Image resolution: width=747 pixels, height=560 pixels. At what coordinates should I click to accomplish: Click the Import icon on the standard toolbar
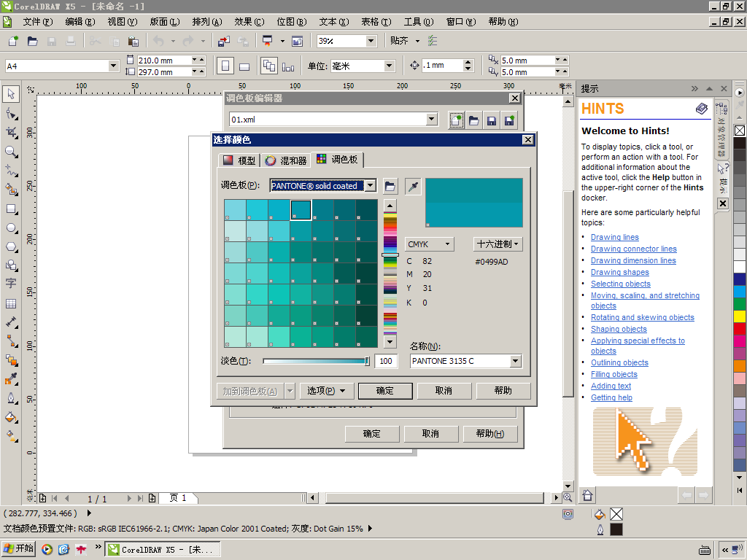(x=223, y=41)
